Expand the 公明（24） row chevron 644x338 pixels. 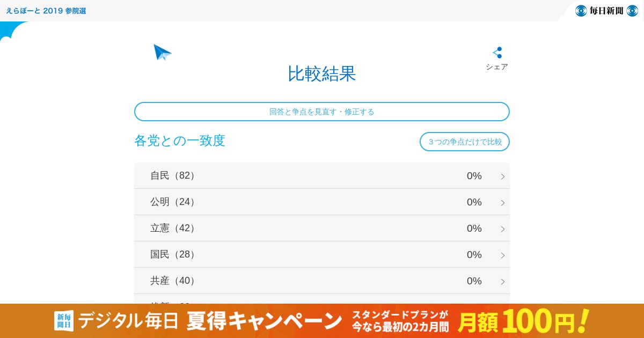tap(502, 203)
